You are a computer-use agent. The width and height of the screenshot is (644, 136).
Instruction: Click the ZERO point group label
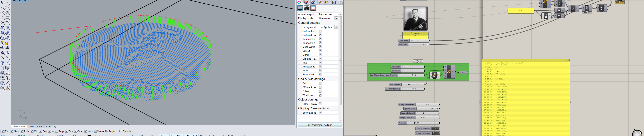[x=418, y=61]
